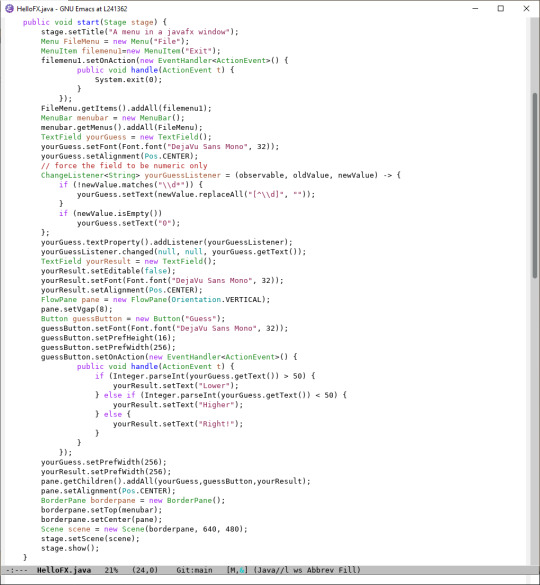Click the stage.setTitle line

tap(140, 32)
